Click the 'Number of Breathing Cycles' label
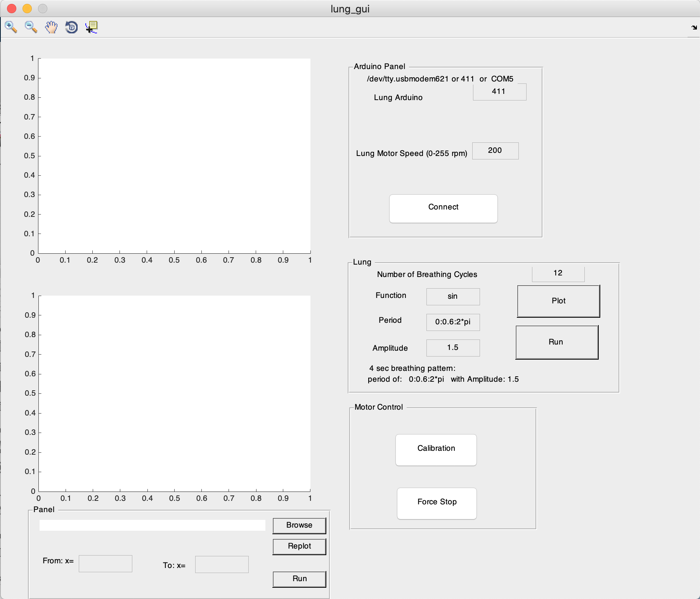The width and height of the screenshot is (700, 599). pyautogui.click(x=427, y=274)
